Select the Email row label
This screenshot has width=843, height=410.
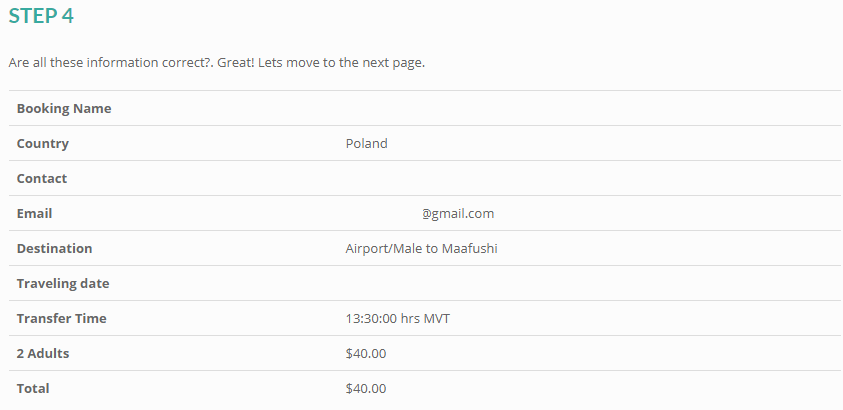pos(35,213)
